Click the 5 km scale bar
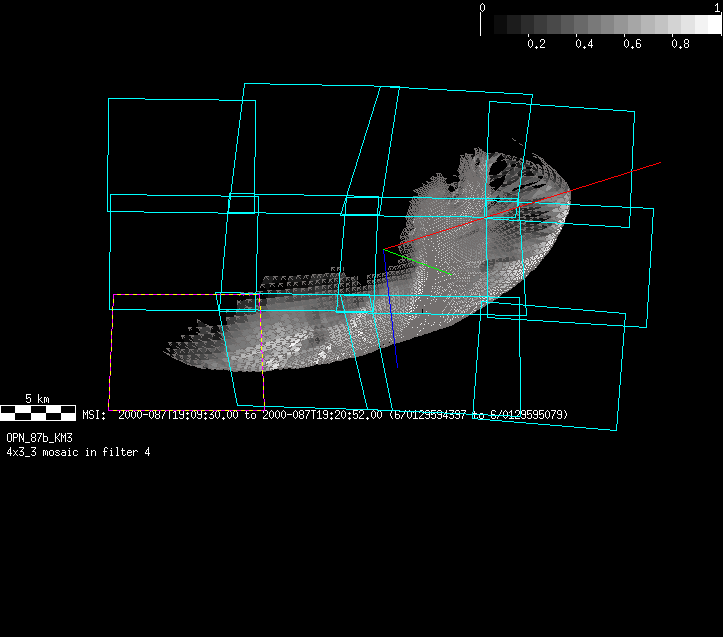 pos(38,411)
